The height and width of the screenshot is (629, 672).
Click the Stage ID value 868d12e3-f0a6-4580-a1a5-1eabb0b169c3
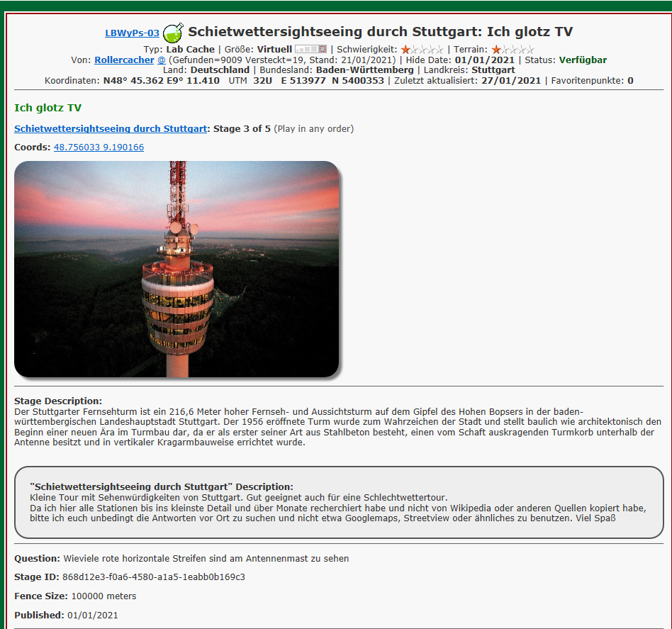pyautogui.click(x=153, y=577)
